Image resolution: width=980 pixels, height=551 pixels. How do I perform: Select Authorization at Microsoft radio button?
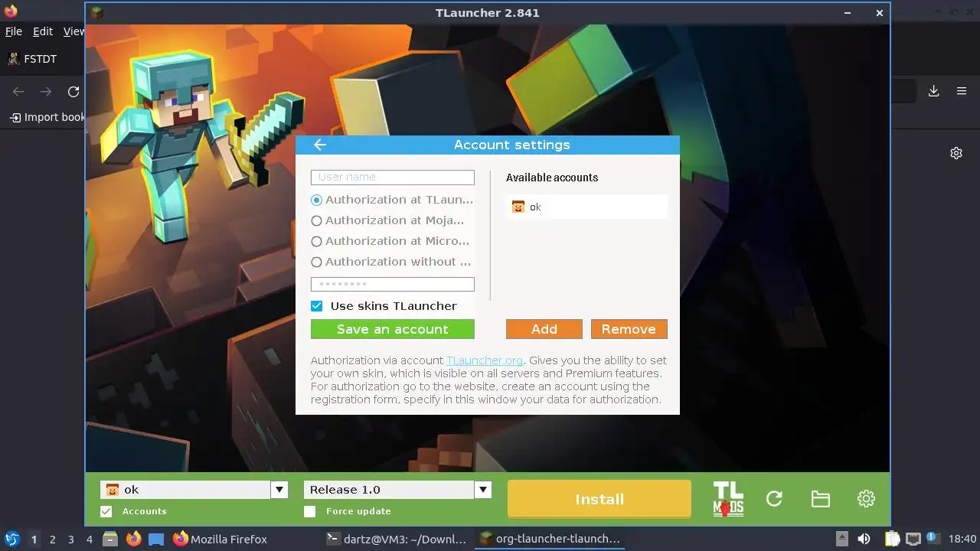pyautogui.click(x=316, y=241)
